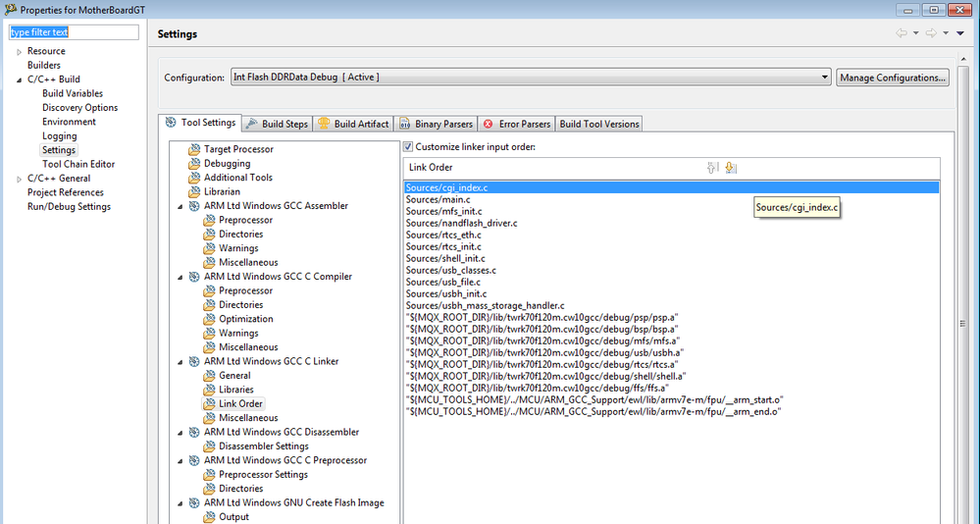Collapse ARM Ltd Windows GCC C Linker node
This screenshot has width=980, height=524.
(x=180, y=362)
